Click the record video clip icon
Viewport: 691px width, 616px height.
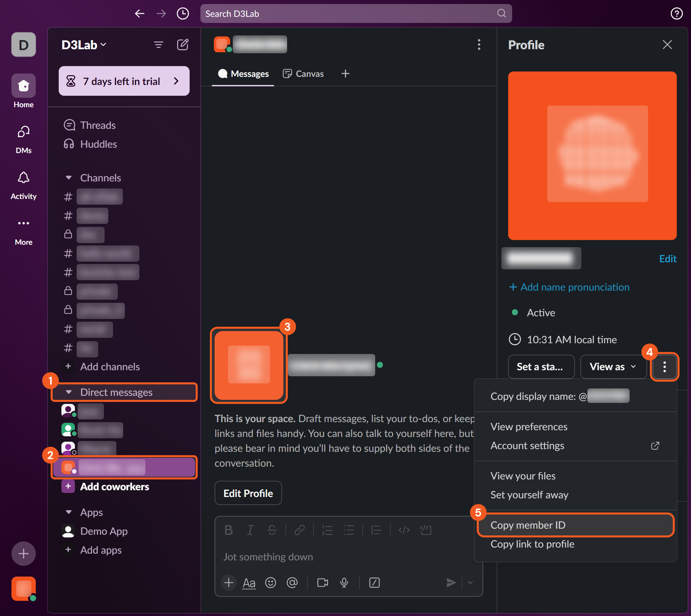click(322, 583)
